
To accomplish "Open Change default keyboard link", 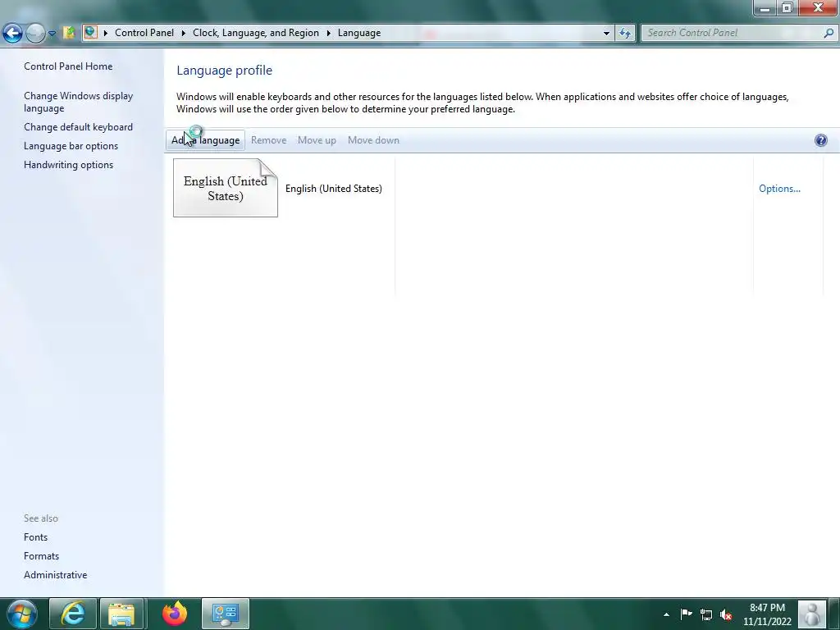I will [78, 127].
